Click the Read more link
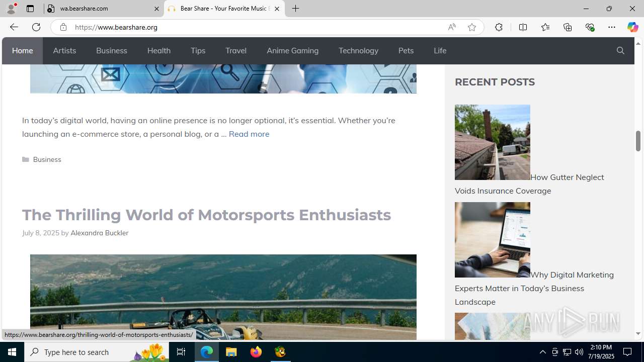 click(x=249, y=134)
